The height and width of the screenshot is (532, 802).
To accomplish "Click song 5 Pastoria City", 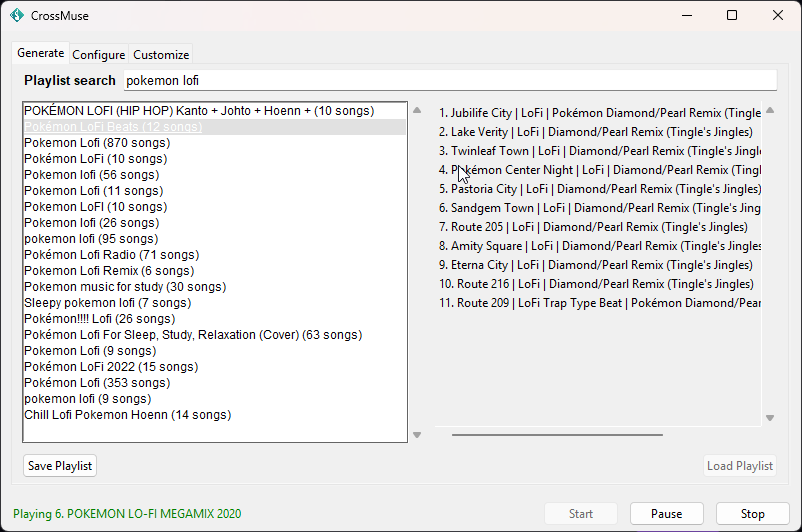I will [x=599, y=189].
